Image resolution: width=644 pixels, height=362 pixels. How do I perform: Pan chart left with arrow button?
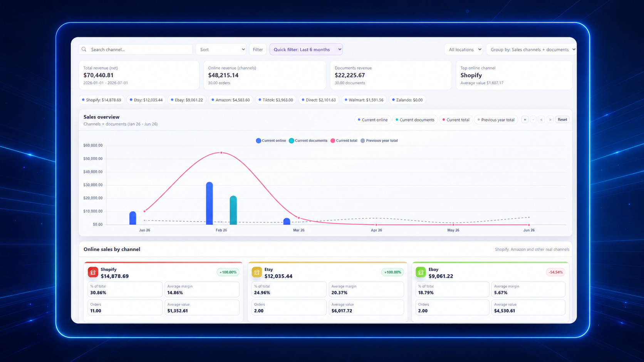pyautogui.click(x=542, y=120)
